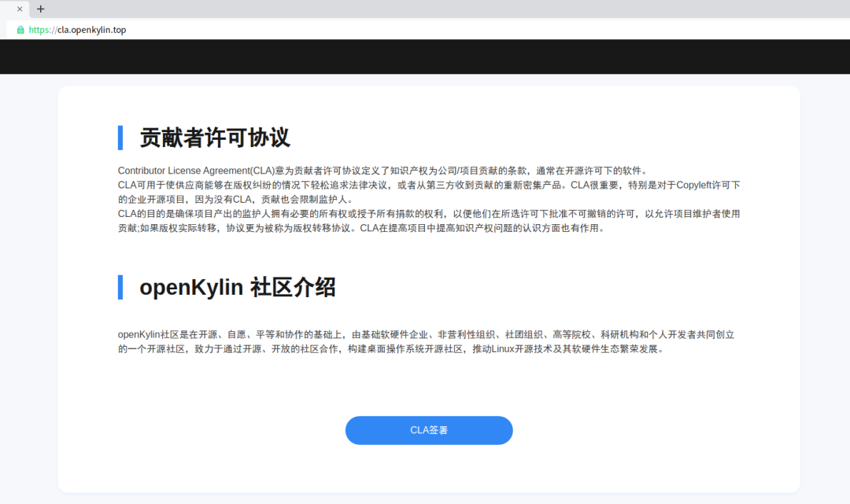Click the line starting '的企业开源项目'
This screenshot has width=850, height=504.
click(x=237, y=199)
